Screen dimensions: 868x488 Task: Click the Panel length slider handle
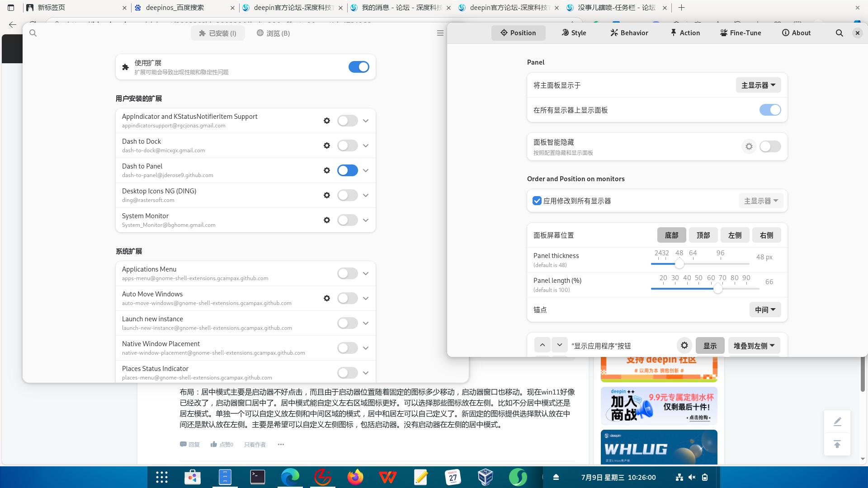[717, 289]
